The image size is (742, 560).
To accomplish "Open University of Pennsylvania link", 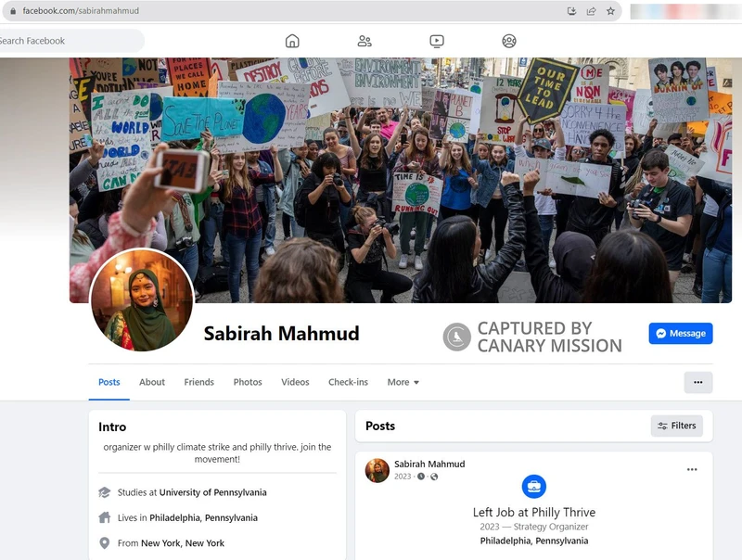I will (x=213, y=492).
